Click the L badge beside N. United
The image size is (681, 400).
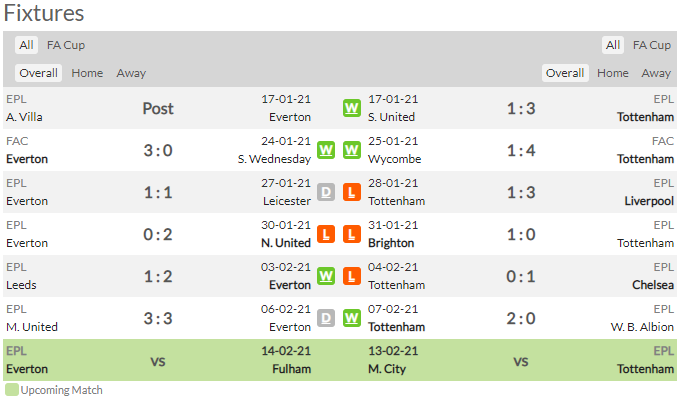(x=326, y=234)
